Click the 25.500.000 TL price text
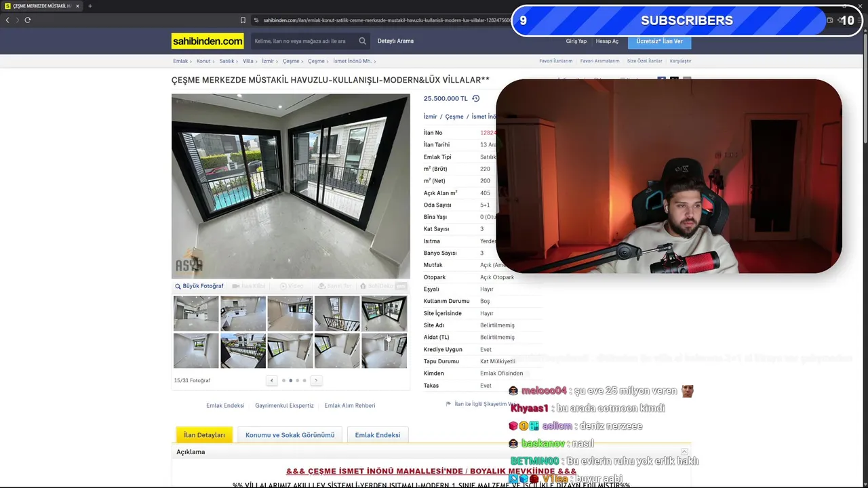This screenshot has height=488, width=868. [446, 98]
